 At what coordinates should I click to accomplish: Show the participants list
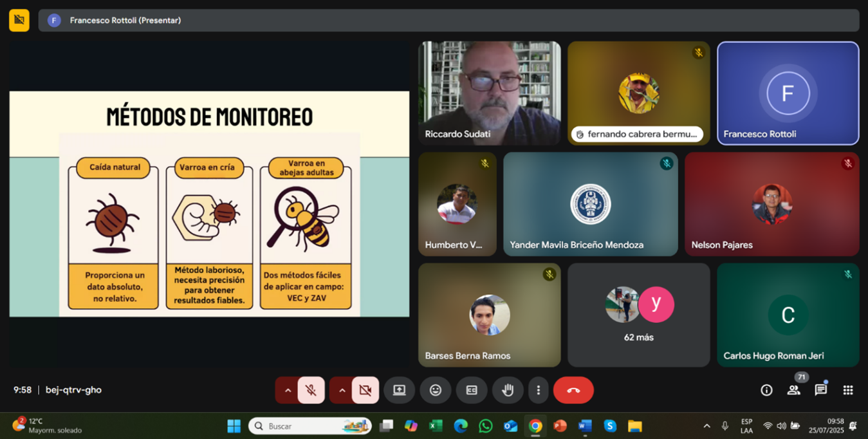pos(793,390)
